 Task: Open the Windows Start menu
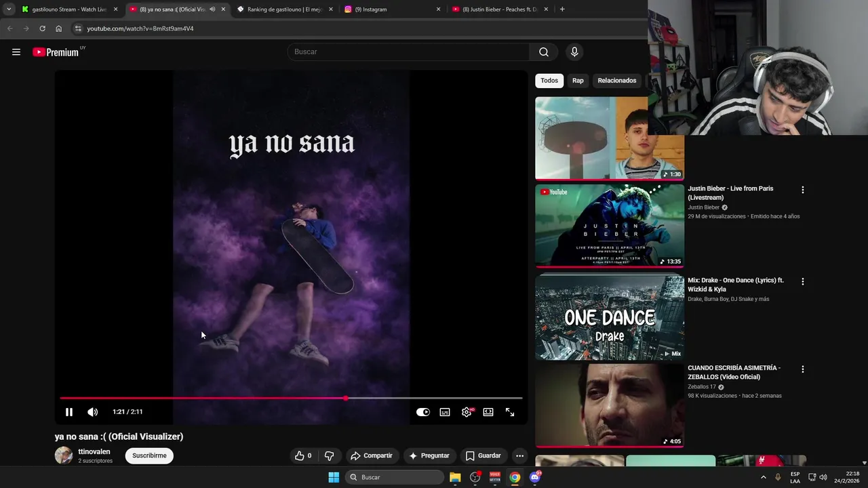(334, 477)
